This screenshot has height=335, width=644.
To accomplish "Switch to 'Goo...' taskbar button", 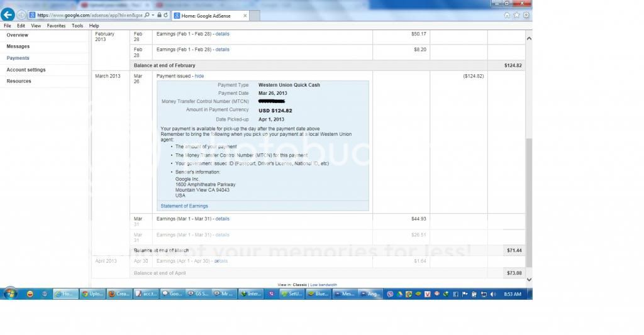I will click(x=172, y=294).
